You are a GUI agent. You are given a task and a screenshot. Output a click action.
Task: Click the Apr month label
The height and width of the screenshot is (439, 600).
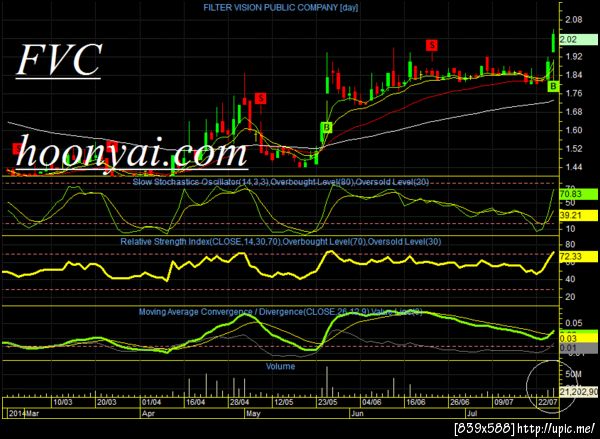[x=148, y=414]
